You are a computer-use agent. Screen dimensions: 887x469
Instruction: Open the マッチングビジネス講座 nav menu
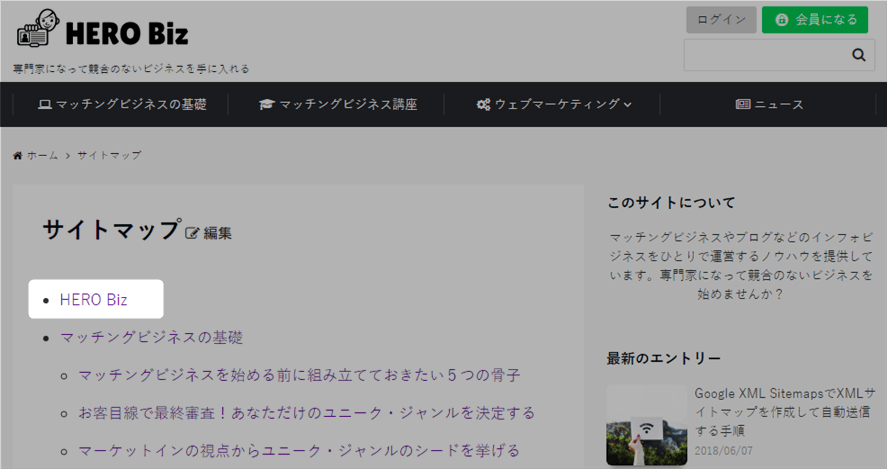pyautogui.click(x=338, y=105)
